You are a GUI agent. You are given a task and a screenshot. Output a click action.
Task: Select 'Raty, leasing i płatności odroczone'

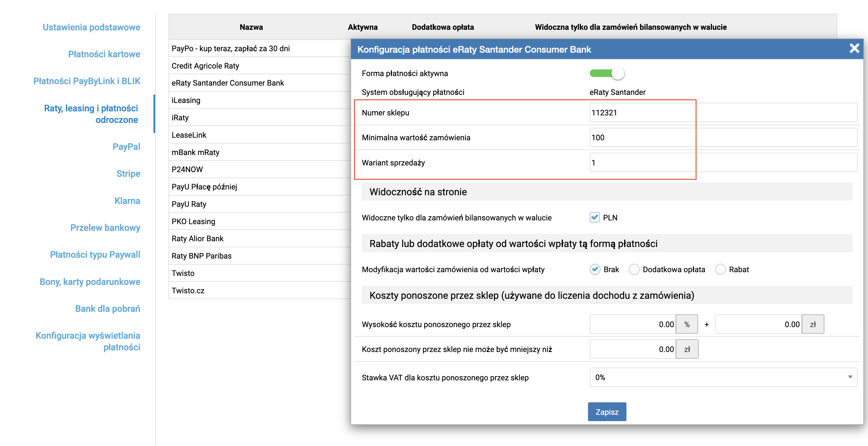(x=91, y=114)
